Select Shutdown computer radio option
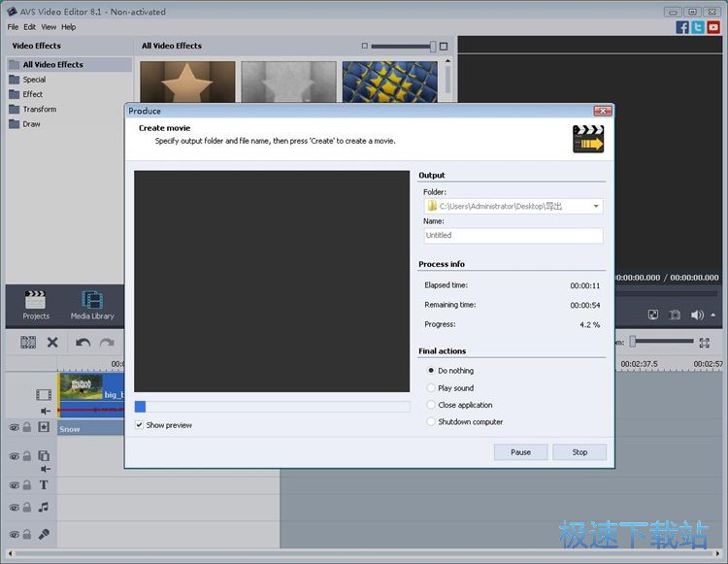The image size is (728, 564). pyautogui.click(x=431, y=421)
